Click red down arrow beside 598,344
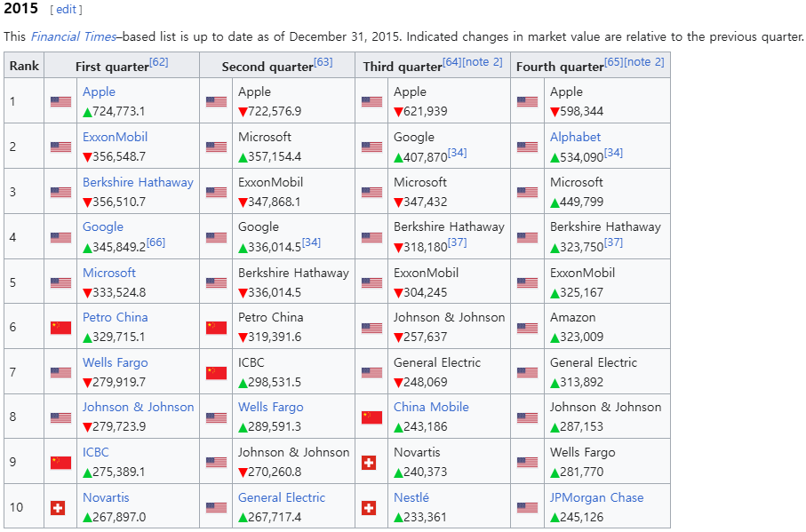The width and height of the screenshot is (806, 532). (x=555, y=112)
